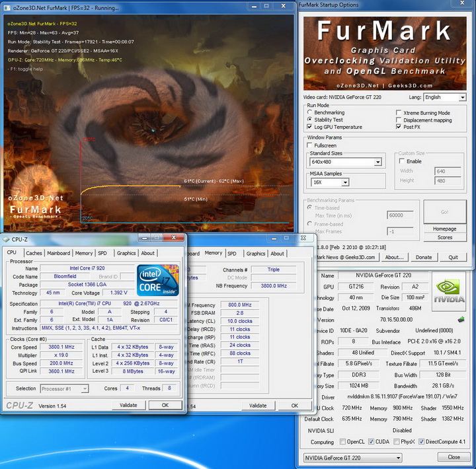
Task: Switch to the Caches tab in CPU-Z
Action: pyautogui.click(x=34, y=253)
